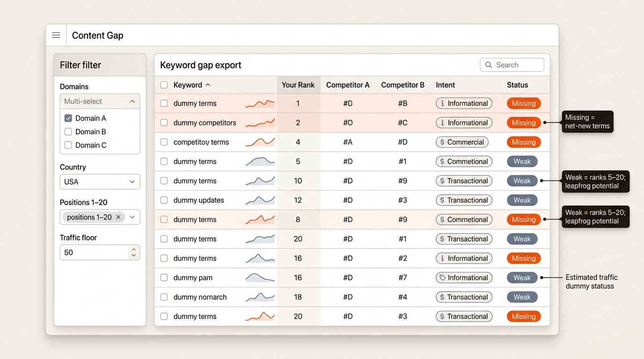The width and height of the screenshot is (644, 359).
Task: Click the dollar icon in dummy updates' Transactional tag
Action: [442, 200]
